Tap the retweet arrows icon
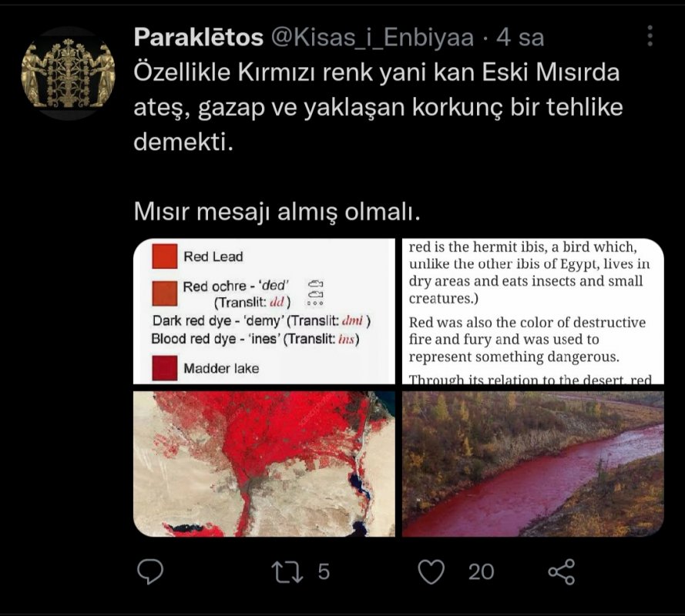 [x=287, y=571]
